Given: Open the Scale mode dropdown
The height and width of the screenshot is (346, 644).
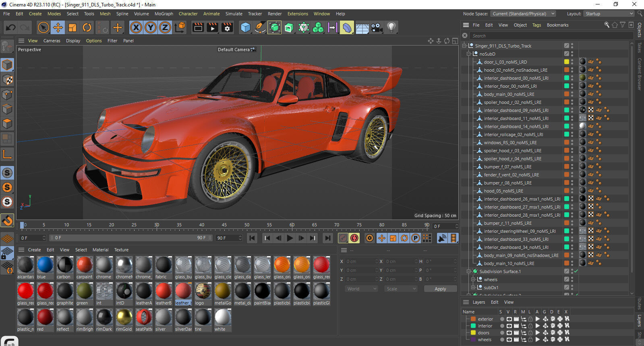Looking at the screenshot, I should pyautogui.click(x=401, y=289).
